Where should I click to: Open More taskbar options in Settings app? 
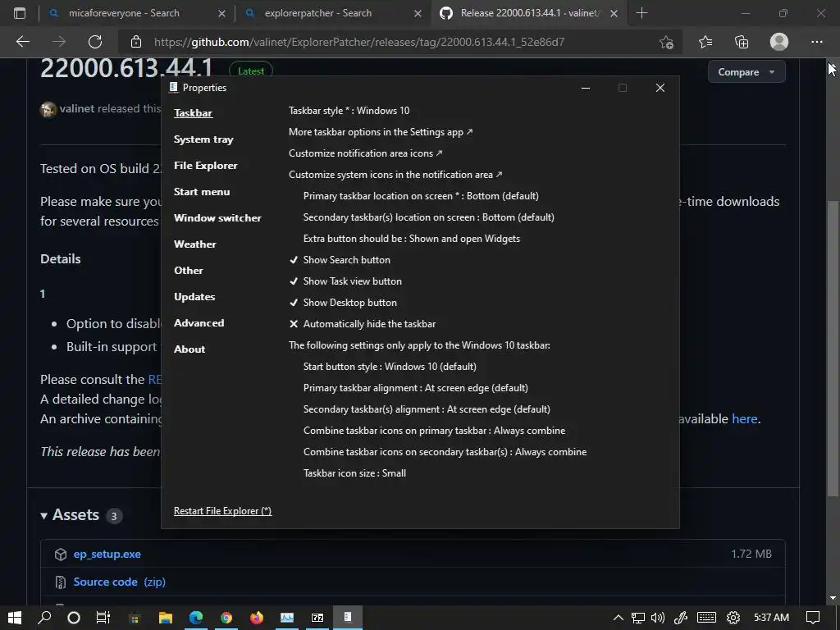(x=381, y=132)
